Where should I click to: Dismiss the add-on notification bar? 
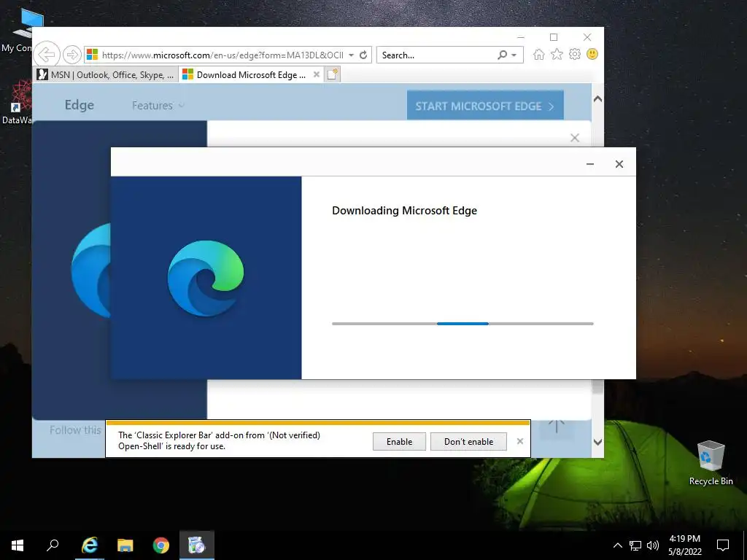[519, 441]
